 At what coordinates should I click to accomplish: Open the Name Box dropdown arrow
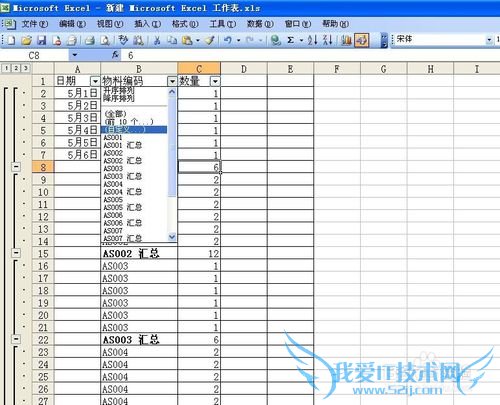click(x=75, y=55)
